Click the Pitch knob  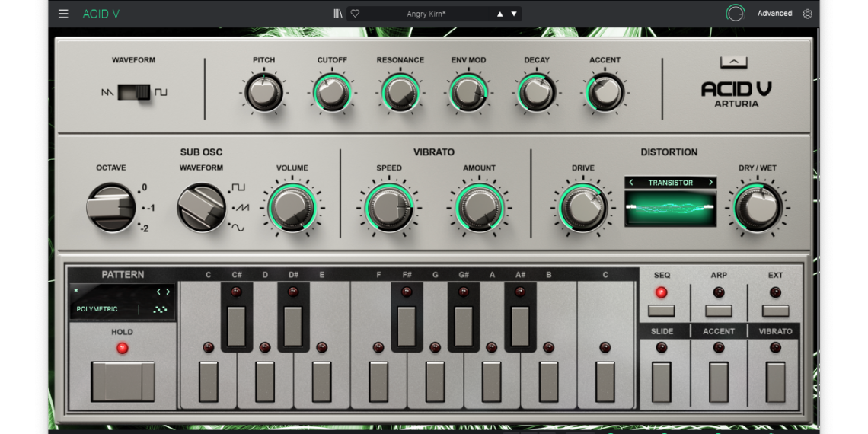263,92
